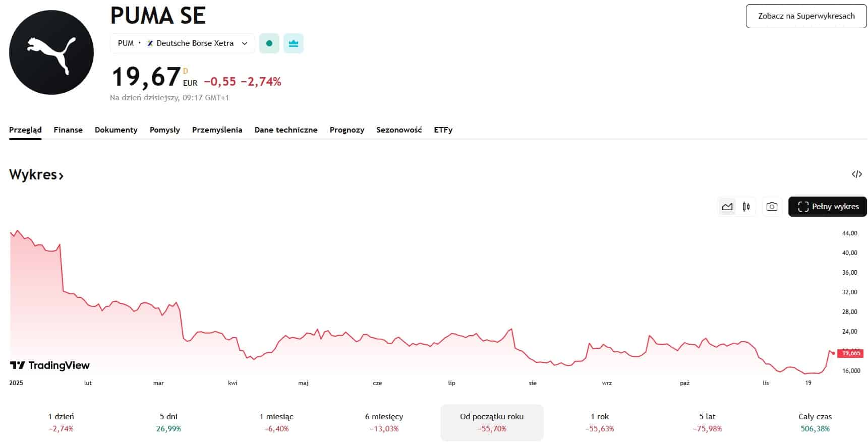Image resolution: width=868 pixels, height=444 pixels.
Task: Switch to candlestick chart type icon
Action: click(x=746, y=207)
